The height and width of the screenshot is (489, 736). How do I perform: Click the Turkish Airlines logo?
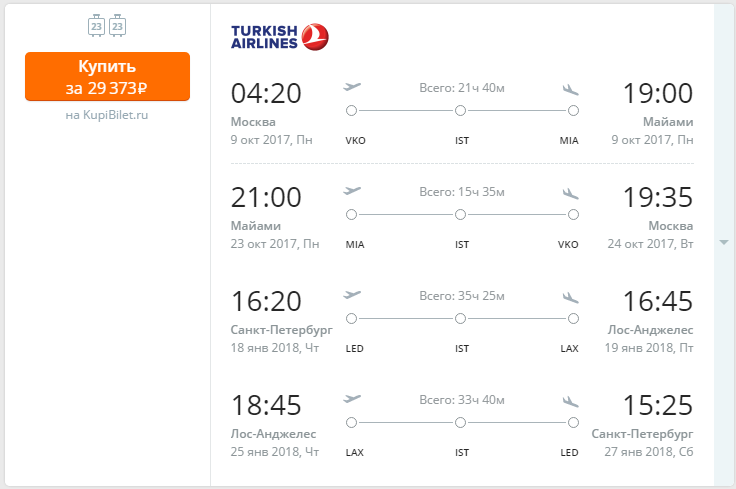tap(280, 37)
